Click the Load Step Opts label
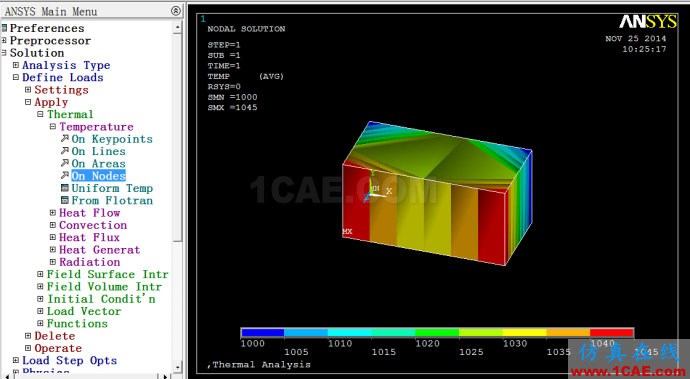The image size is (690, 379). coord(70,361)
